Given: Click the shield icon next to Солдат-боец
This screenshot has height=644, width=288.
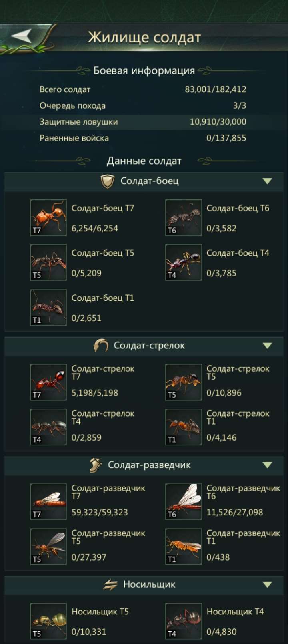Looking at the screenshot, I should click(x=108, y=181).
